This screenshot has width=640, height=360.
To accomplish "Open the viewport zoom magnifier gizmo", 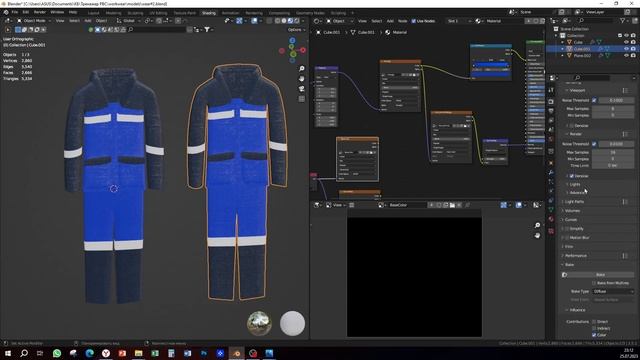I will pos(302,69).
